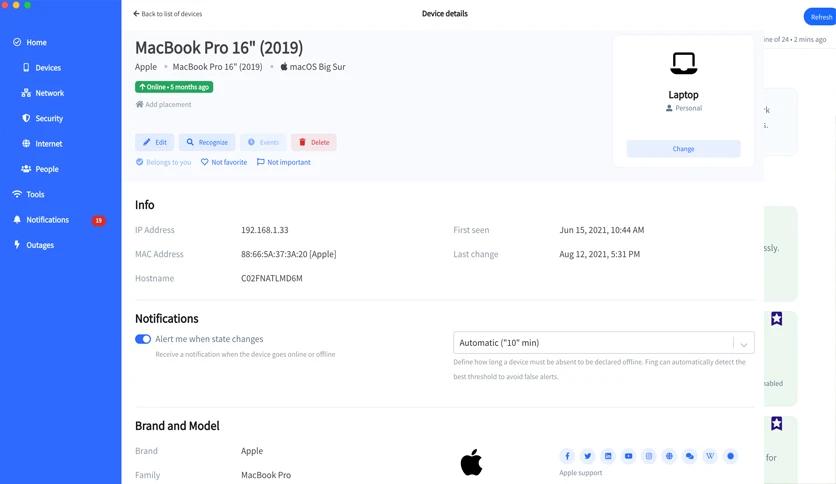836x484 pixels.
Task: Open Apple's YouTube link icon
Action: 629,456
